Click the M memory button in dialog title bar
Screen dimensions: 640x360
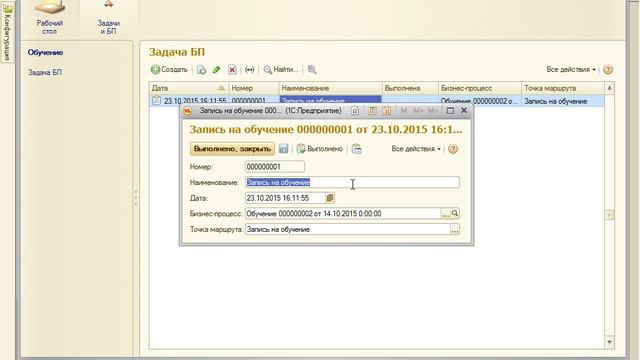pos(404,111)
